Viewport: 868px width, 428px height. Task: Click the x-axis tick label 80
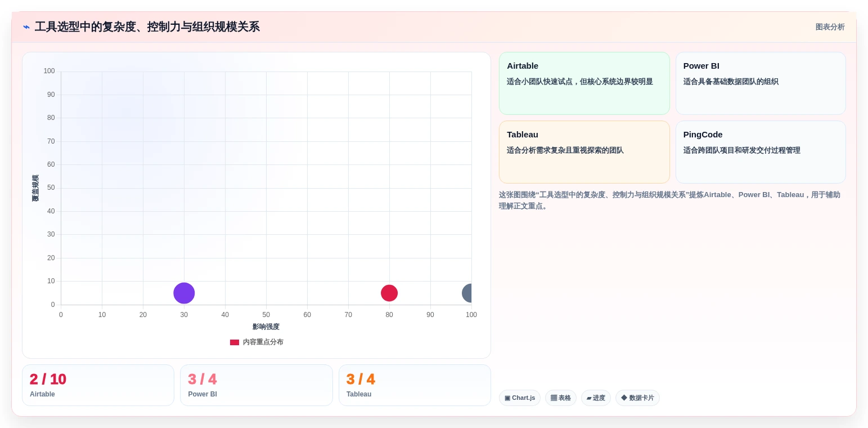click(389, 315)
